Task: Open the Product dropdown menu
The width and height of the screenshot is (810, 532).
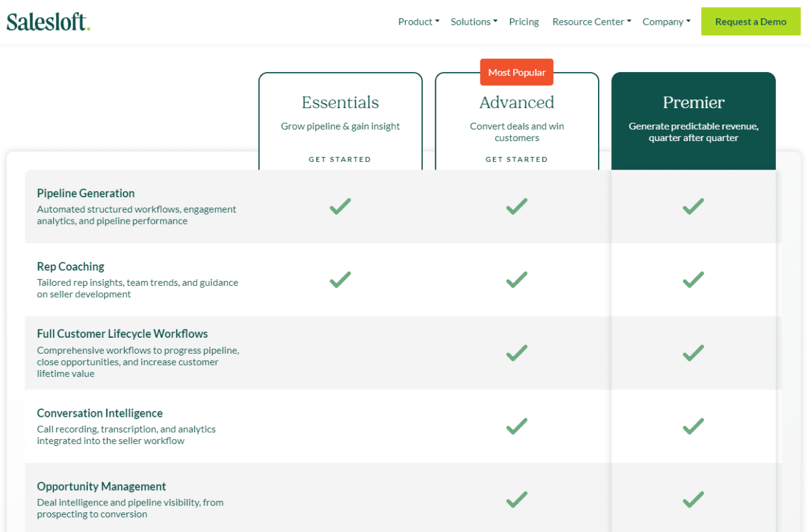Action: point(418,22)
